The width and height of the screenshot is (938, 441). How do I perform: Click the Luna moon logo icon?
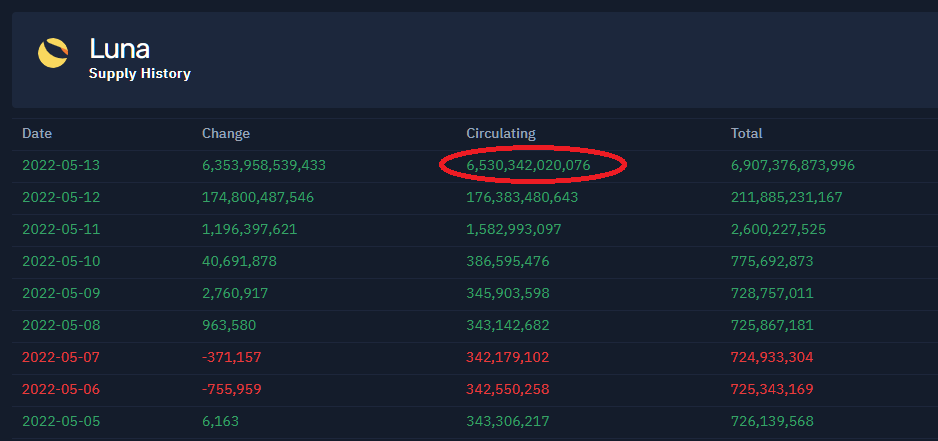[x=53, y=53]
